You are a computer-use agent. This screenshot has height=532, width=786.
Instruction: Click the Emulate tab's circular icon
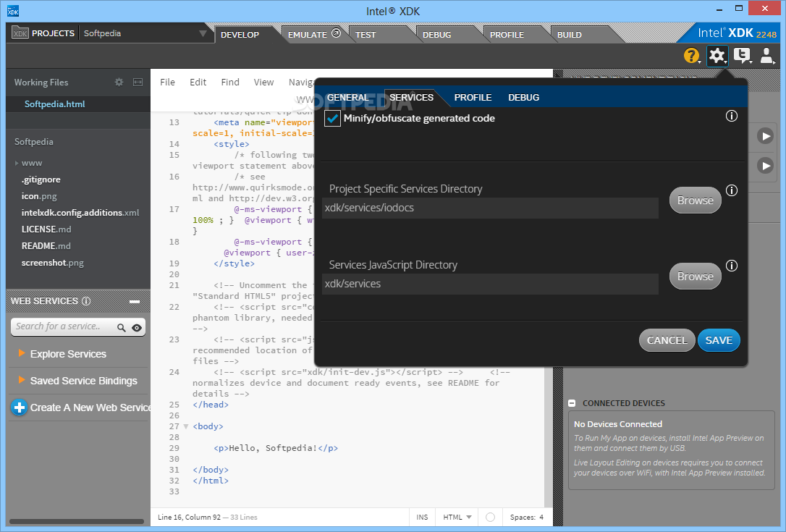pos(337,33)
